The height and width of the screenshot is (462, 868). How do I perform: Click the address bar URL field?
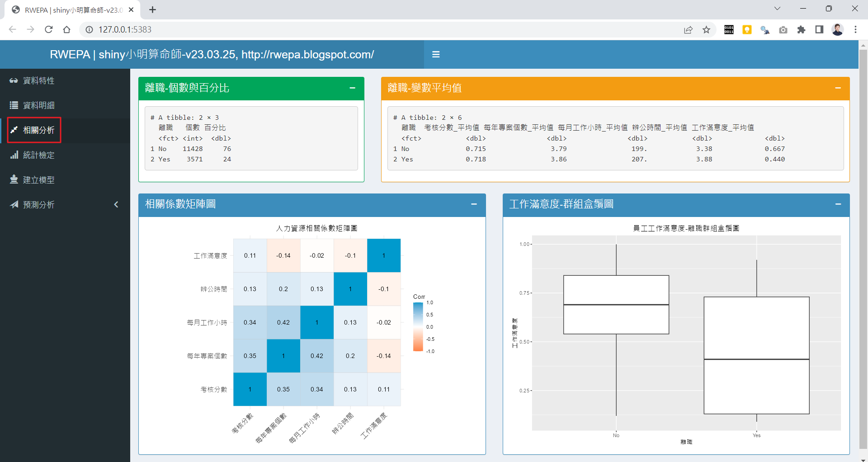[x=362, y=29]
